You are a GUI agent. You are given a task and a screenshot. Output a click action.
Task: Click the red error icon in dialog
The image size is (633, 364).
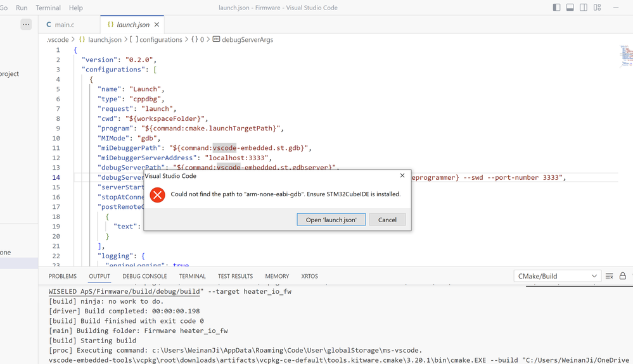pyautogui.click(x=158, y=194)
